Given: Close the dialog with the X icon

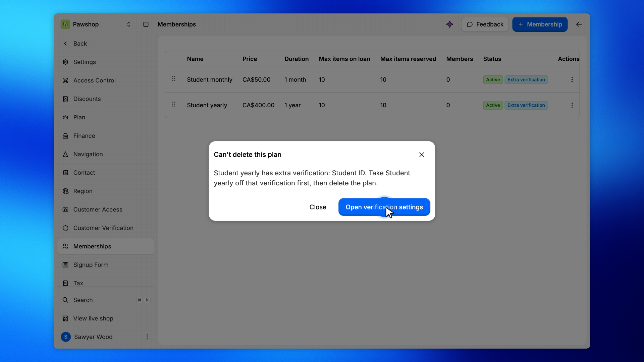Looking at the screenshot, I should click(422, 155).
